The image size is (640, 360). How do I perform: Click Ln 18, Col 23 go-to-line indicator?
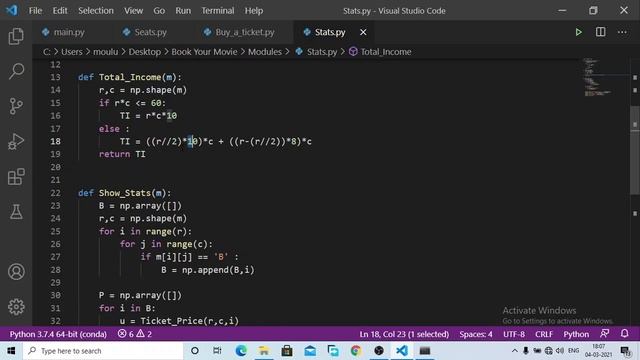tap(404, 334)
